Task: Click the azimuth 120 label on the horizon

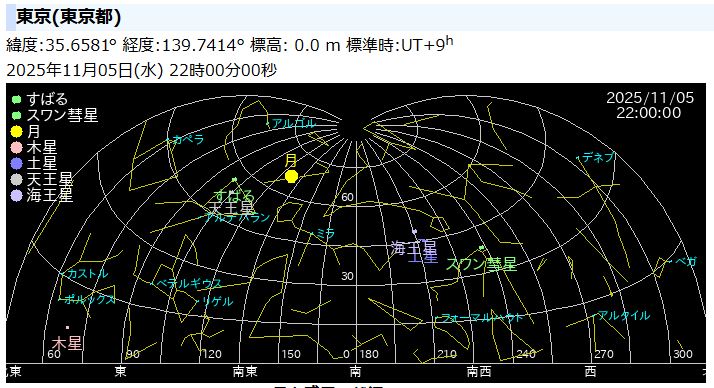Action: (x=212, y=354)
